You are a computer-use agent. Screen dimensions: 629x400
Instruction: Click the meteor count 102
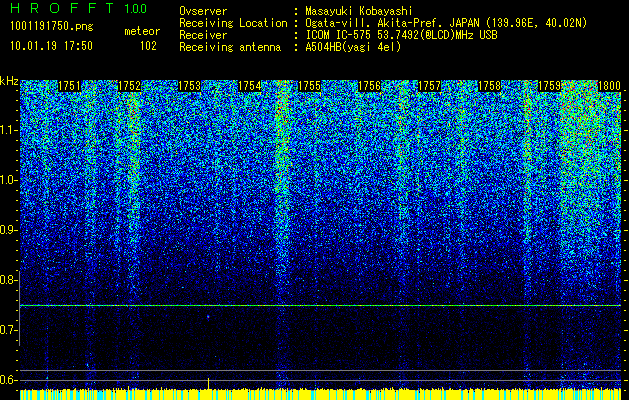(148, 46)
